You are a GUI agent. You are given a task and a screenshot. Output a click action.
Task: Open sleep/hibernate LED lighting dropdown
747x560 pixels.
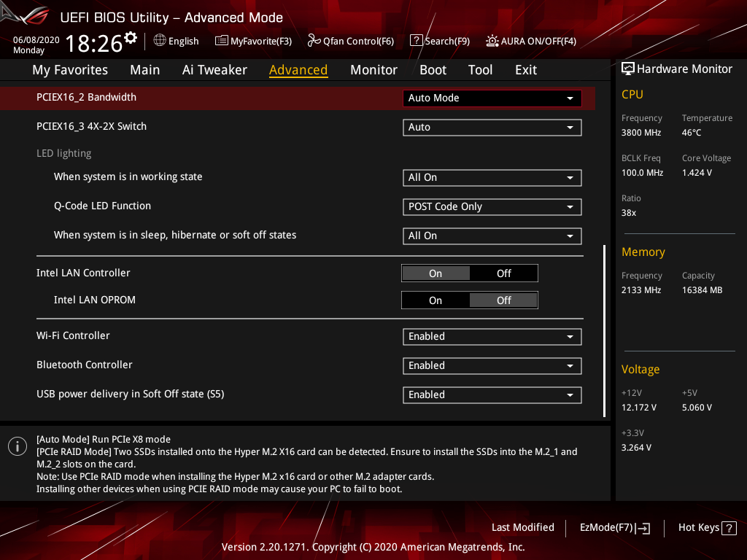492,236
